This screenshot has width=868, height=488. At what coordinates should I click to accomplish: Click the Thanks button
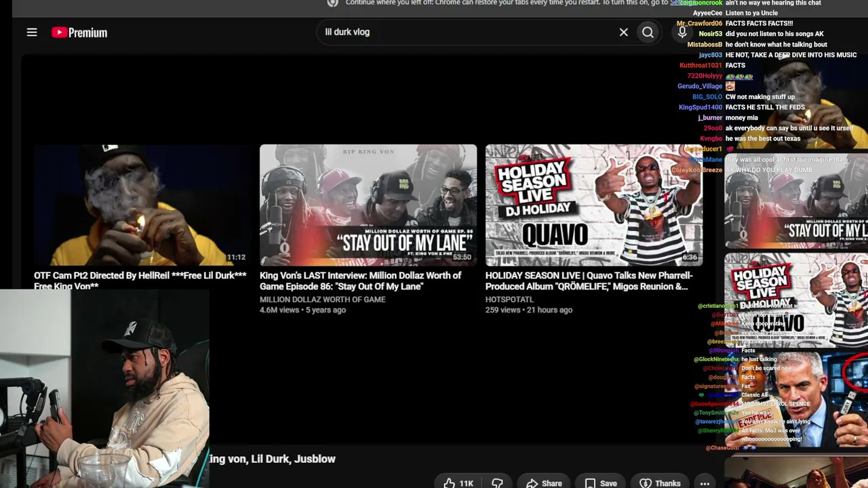click(x=660, y=483)
